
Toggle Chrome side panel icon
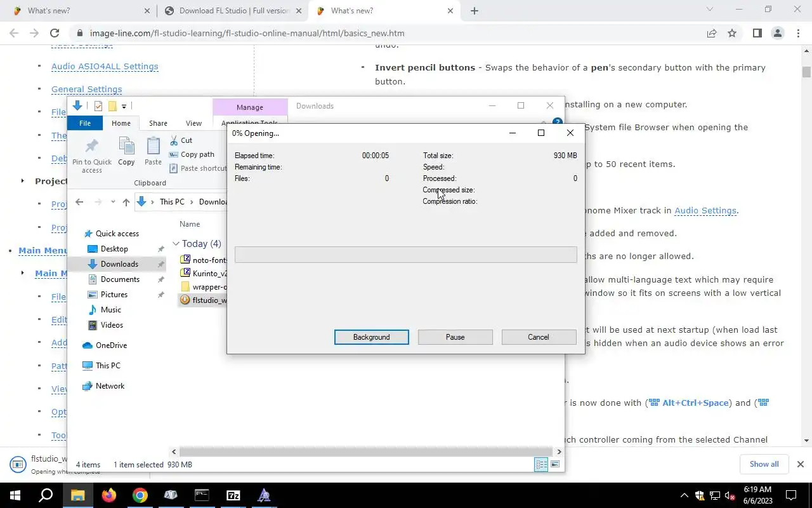[757, 33]
